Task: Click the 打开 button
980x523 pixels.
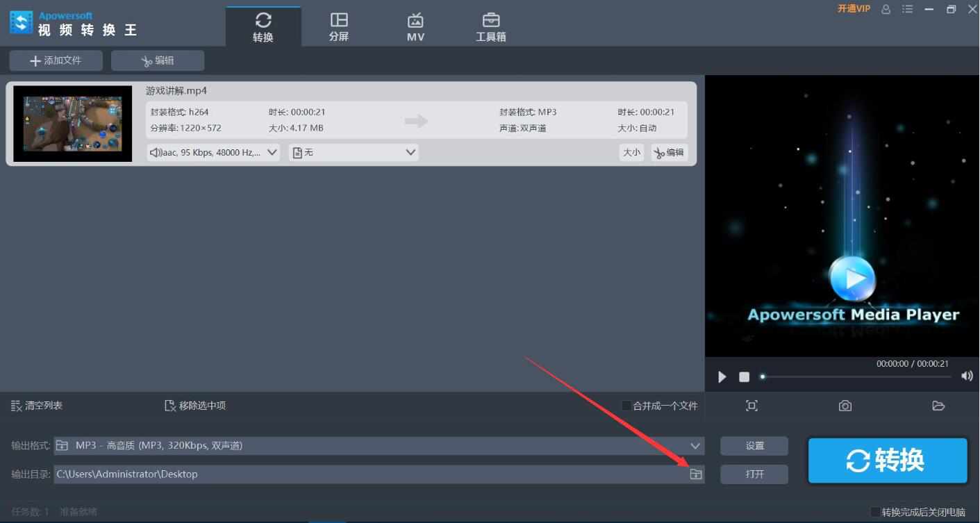Action: click(754, 474)
